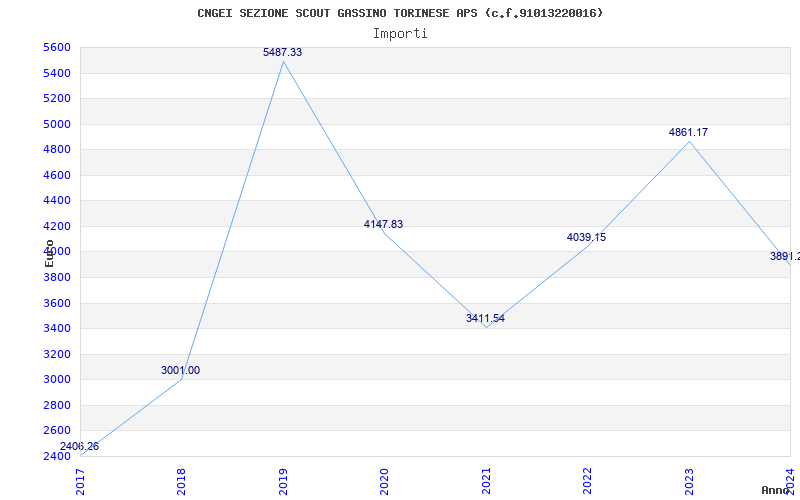
Task: Click the y-axis value 5600
Action: pos(57,47)
